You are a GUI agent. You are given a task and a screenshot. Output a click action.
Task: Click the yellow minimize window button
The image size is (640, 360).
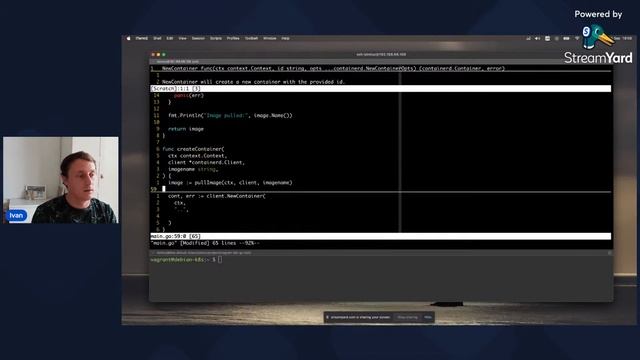(159, 54)
